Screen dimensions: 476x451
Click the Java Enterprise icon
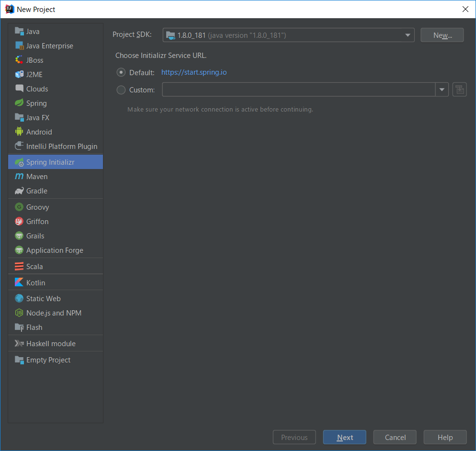click(x=19, y=46)
